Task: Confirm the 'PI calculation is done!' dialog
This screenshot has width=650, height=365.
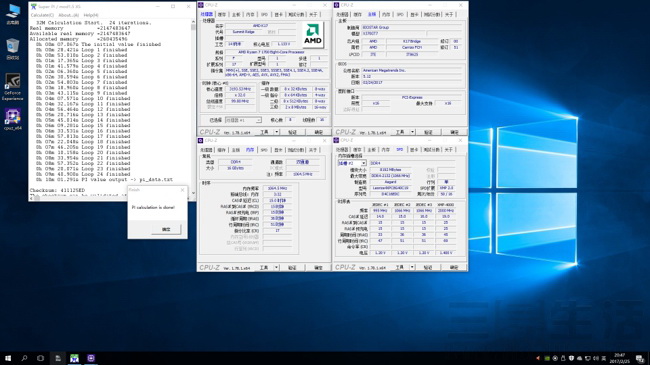Action: point(166,229)
